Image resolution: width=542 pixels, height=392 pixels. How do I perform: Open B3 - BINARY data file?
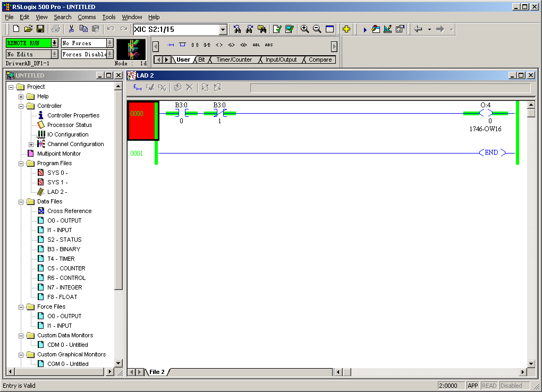63,249
